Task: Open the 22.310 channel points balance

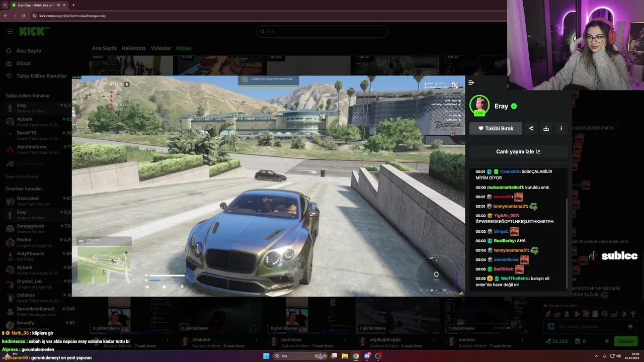Action: [557, 341]
